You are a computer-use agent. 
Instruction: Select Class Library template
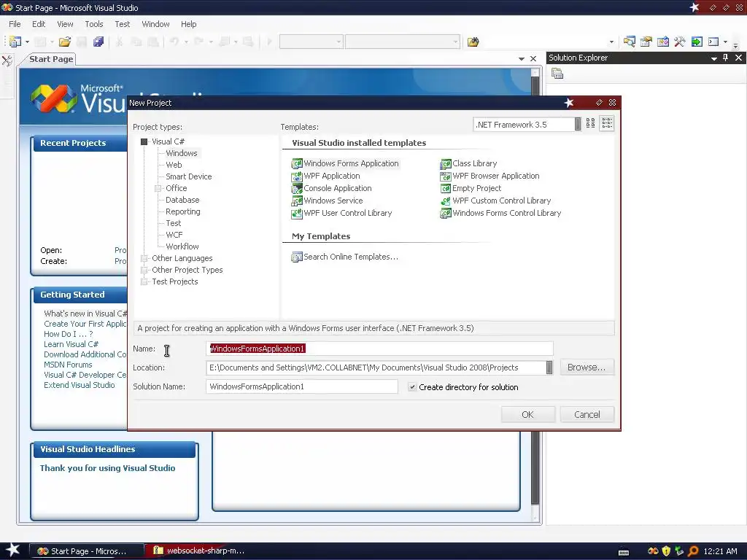click(469, 163)
